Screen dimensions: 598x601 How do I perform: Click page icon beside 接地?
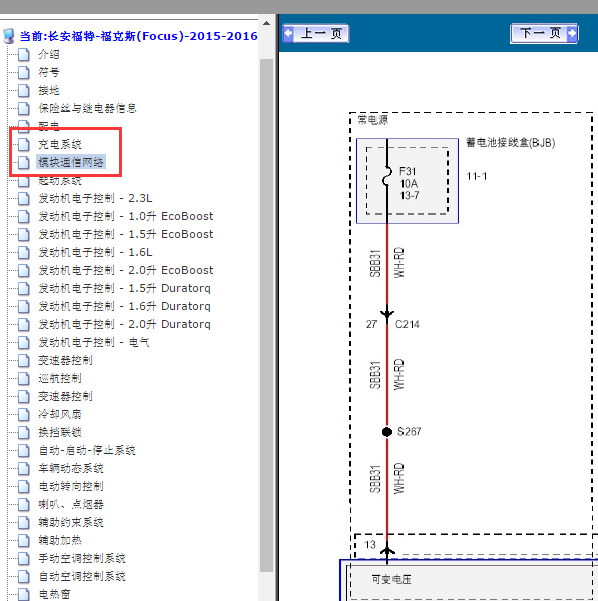pos(24,90)
